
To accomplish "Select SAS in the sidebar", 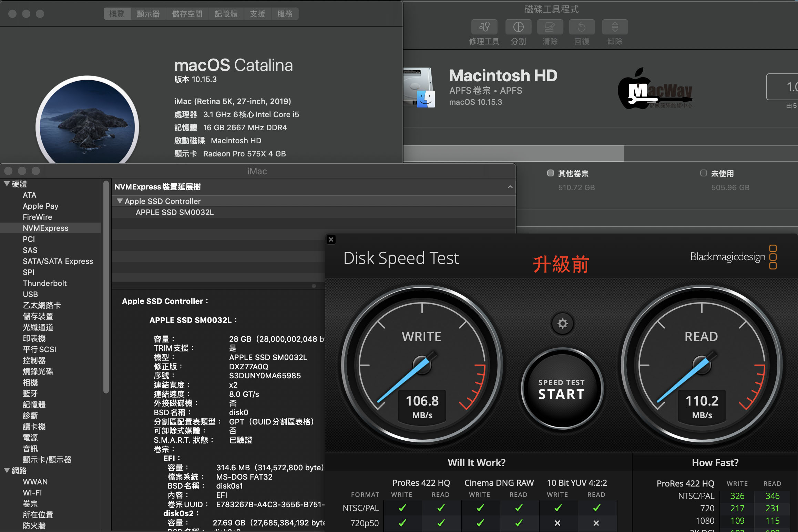I will pos(50,250).
